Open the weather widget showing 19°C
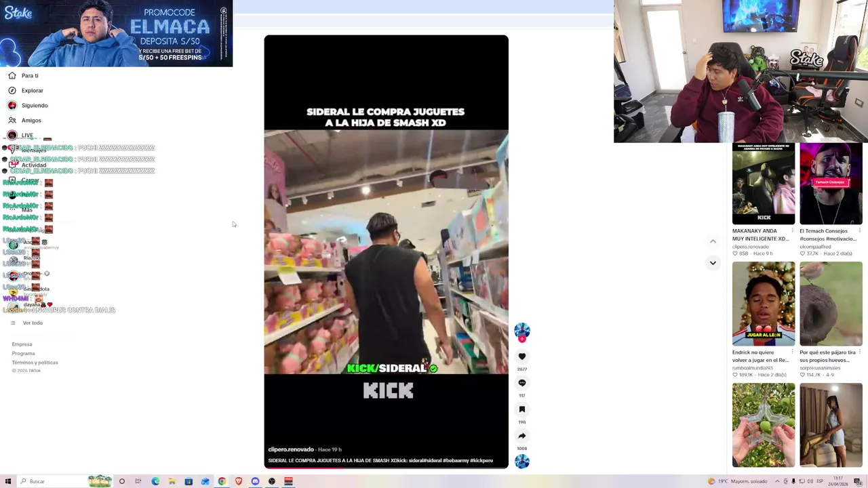868x488 pixels. (x=737, y=481)
